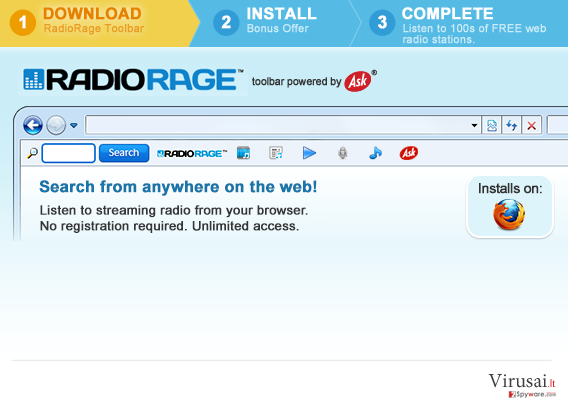Click the greyed forward arrow button

(x=56, y=125)
